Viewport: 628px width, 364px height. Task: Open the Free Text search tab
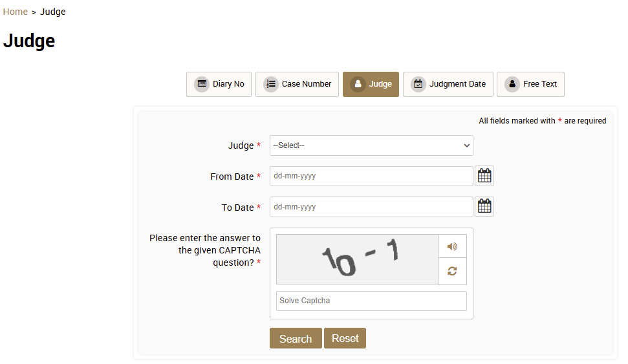(x=530, y=84)
